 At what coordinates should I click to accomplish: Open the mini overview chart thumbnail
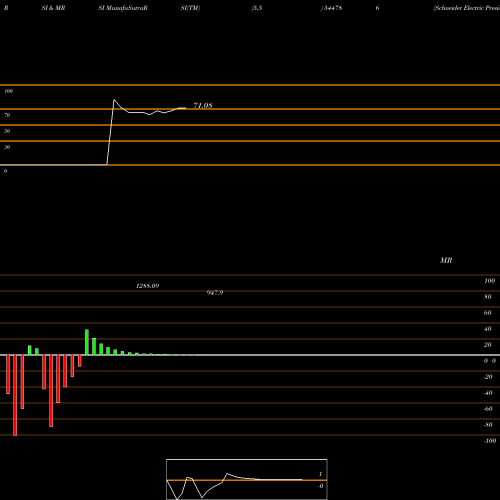pyautogui.click(x=247, y=479)
